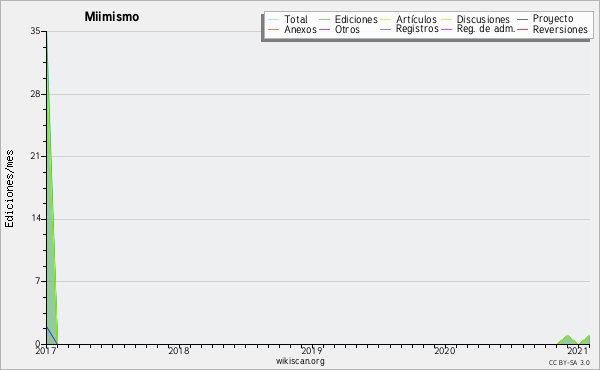Click the 2020 x-axis label
600x370 pixels.
tap(444, 350)
